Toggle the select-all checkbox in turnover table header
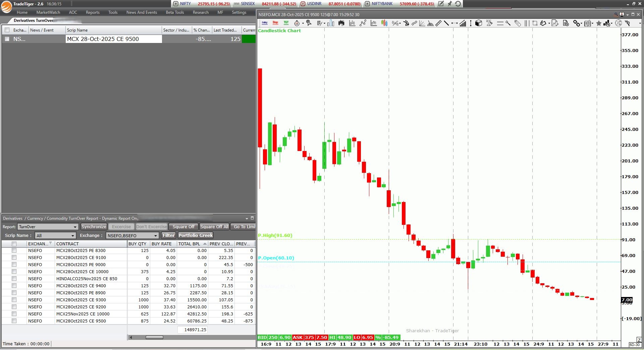This screenshot has width=644, height=350. click(x=14, y=244)
